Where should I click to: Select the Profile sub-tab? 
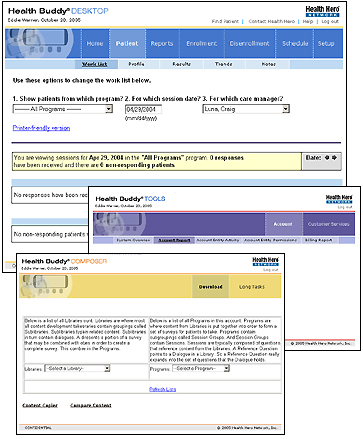(x=137, y=64)
